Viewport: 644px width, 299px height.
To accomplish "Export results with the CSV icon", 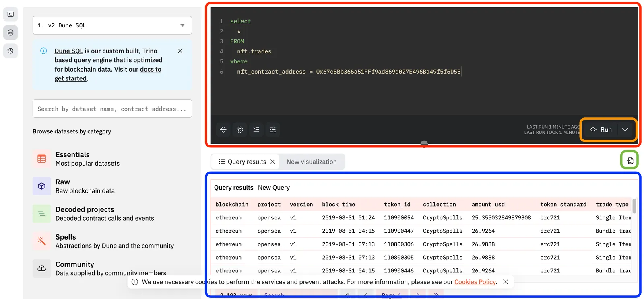I will pos(630,160).
